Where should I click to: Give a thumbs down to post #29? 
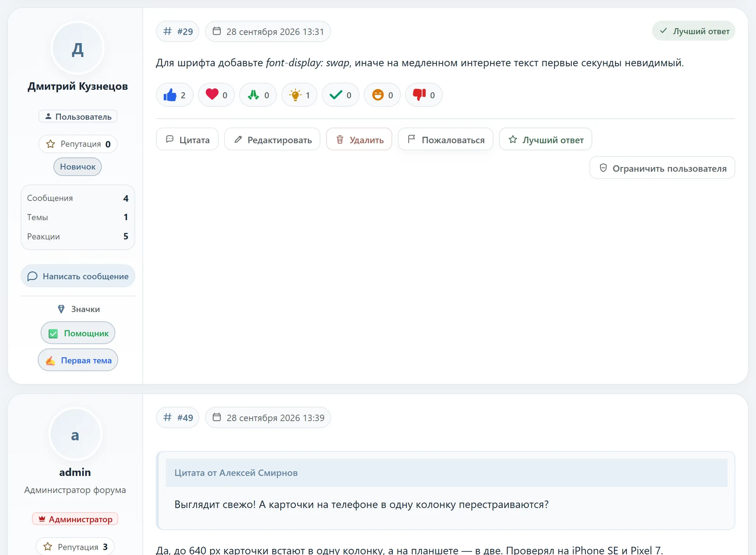point(424,95)
